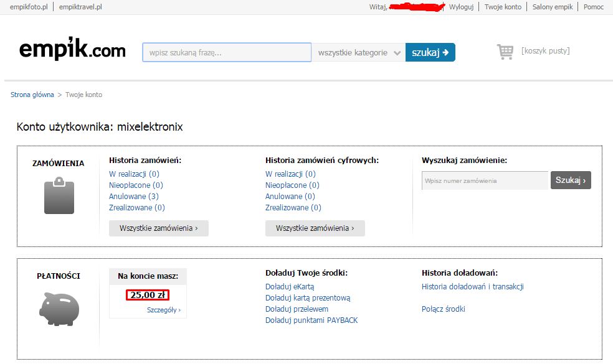Open the shopping cart icon
The height and width of the screenshot is (364, 613).
tap(505, 52)
